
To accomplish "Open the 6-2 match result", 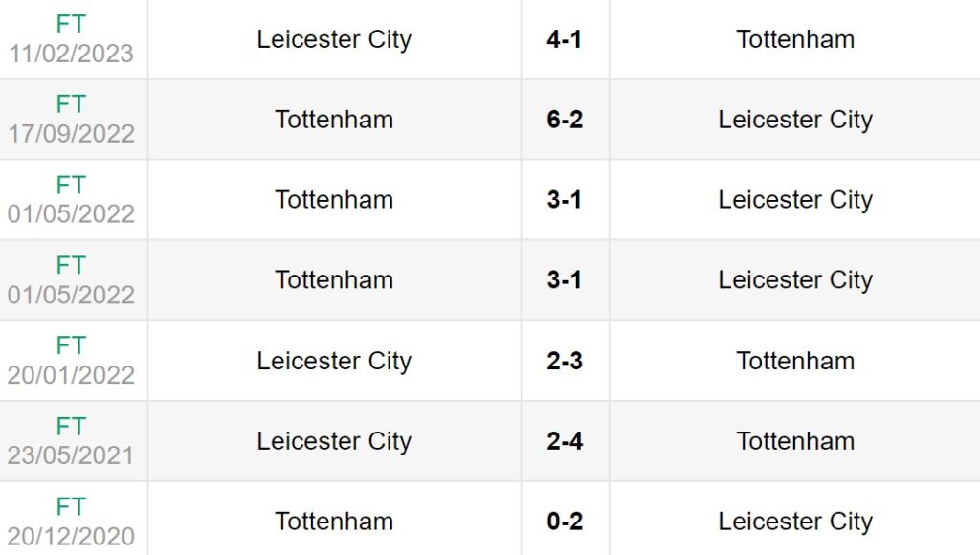I will pos(565,120).
